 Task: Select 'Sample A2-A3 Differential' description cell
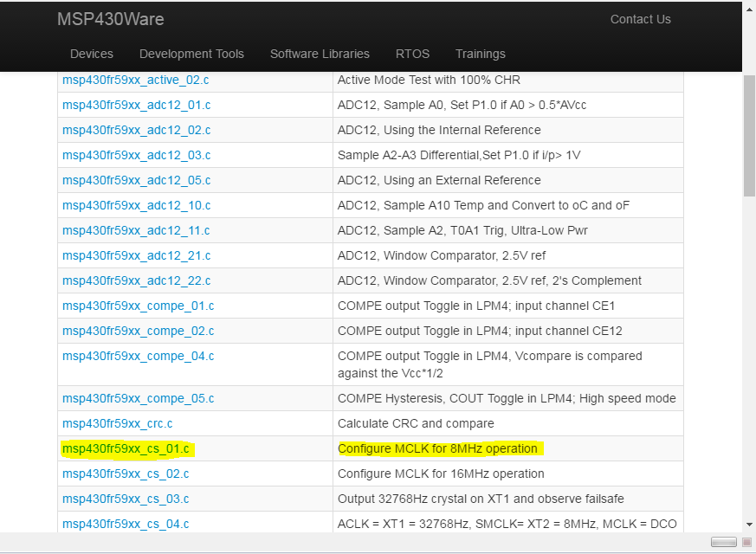click(x=508, y=155)
